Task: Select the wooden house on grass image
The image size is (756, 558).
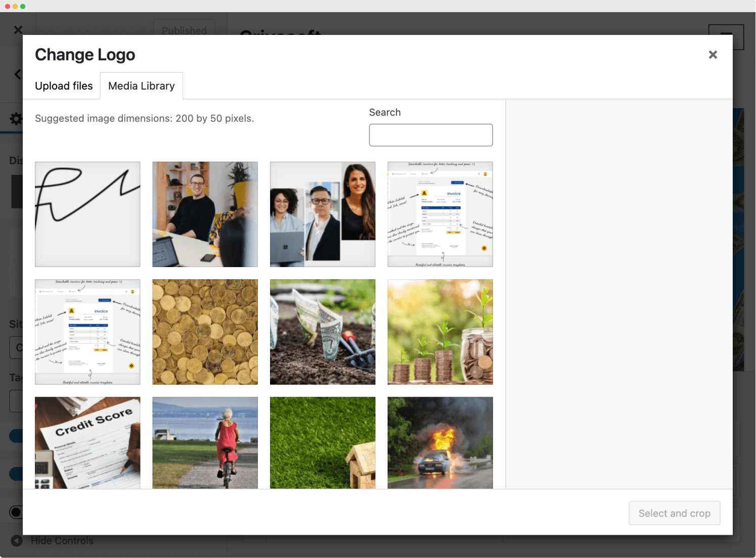Action: click(x=323, y=443)
